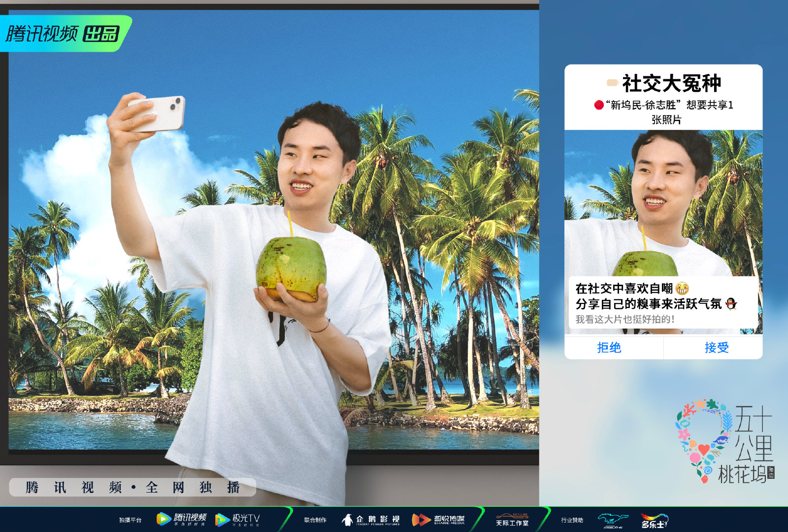Click the 极光TV logo
Viewport: 788px width, 532px height.
(237, 519)
